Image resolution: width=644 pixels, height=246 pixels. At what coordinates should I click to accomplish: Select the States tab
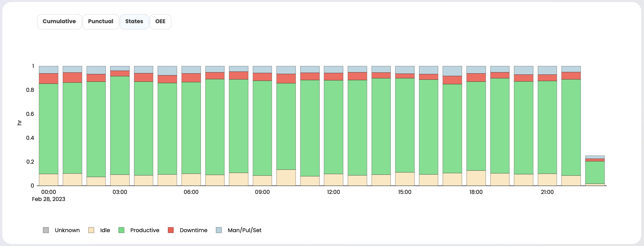point(134,22)
